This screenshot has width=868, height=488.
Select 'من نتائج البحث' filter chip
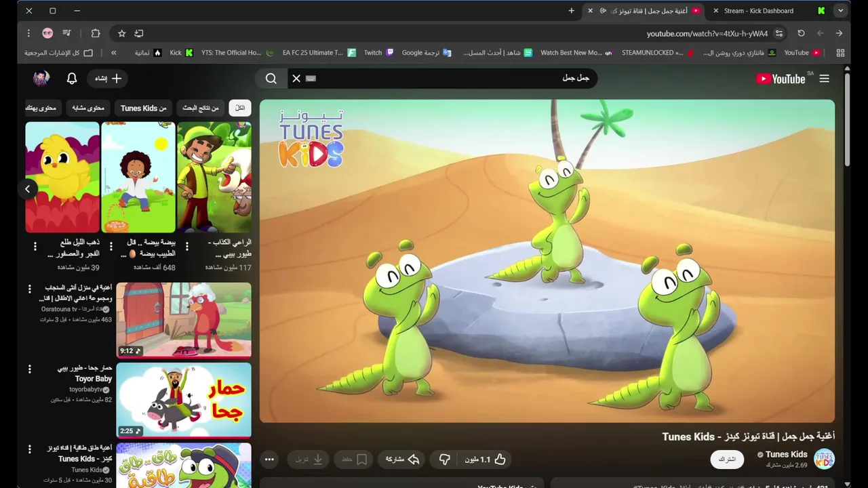tap(201, 108)
